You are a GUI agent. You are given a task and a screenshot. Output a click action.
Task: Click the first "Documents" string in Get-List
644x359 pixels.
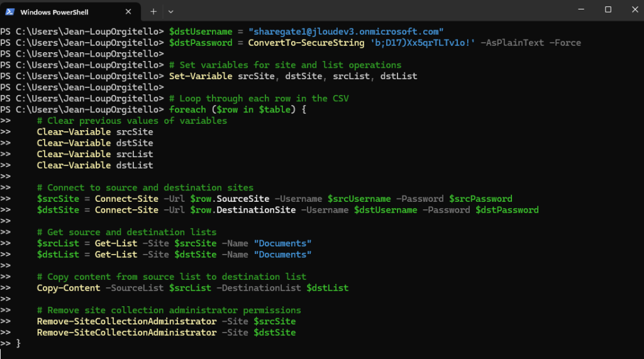coord(282,243)
